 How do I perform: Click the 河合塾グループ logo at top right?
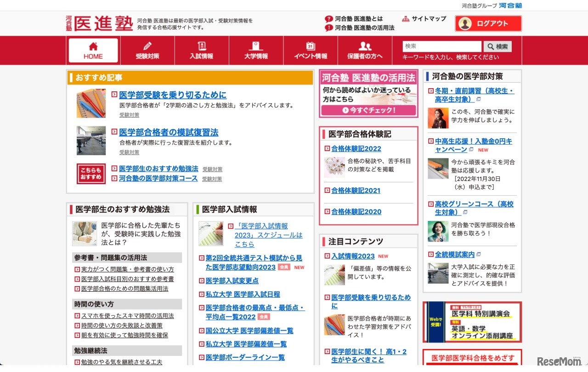[492, 6]
